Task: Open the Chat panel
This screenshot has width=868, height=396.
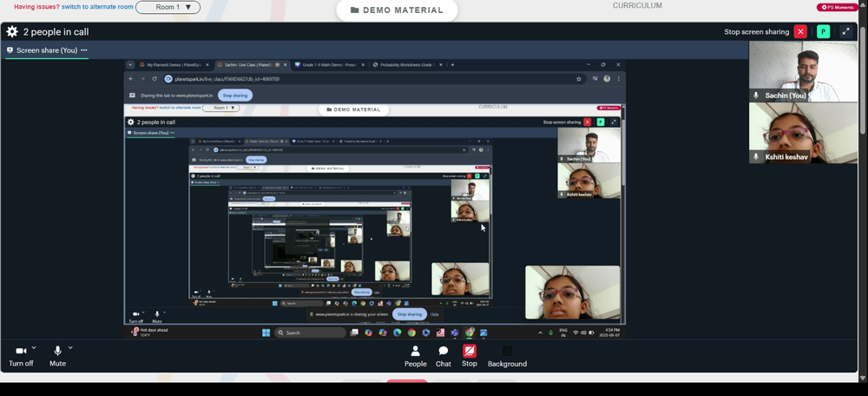Action: tap(444, 357)
